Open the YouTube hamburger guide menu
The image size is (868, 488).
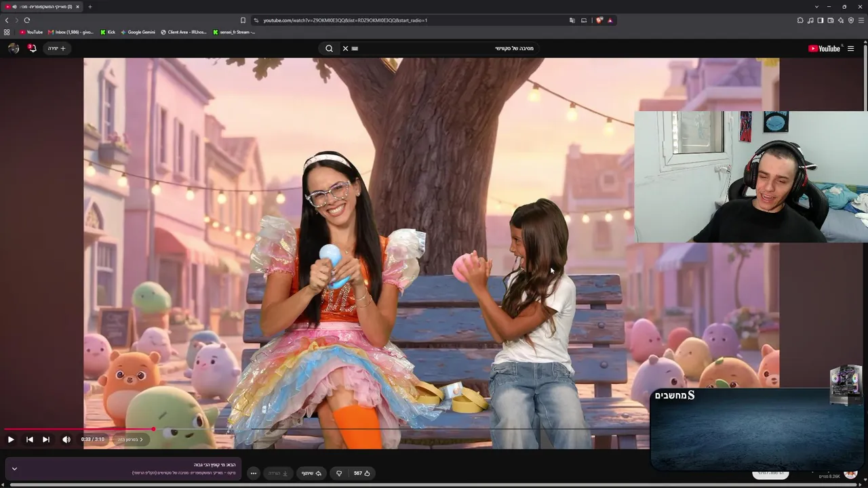click(850, 48)
